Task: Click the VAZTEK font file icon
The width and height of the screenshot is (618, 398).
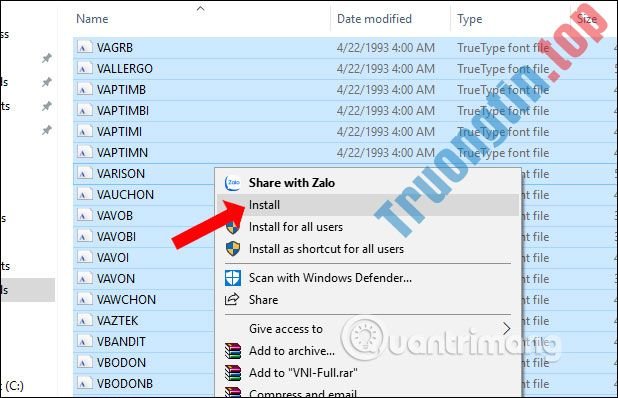Action: pyautogui.click(x=84, y=320)
